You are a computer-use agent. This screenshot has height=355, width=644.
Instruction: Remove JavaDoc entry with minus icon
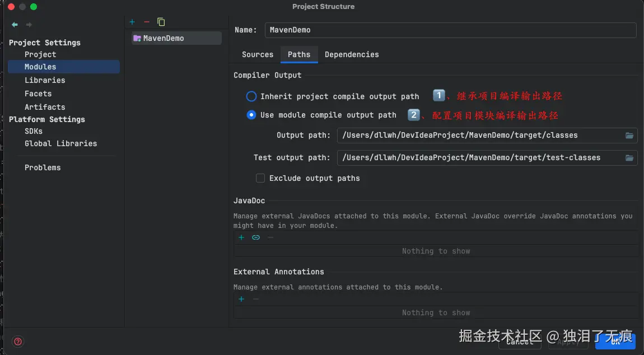(x=270, y=237)
